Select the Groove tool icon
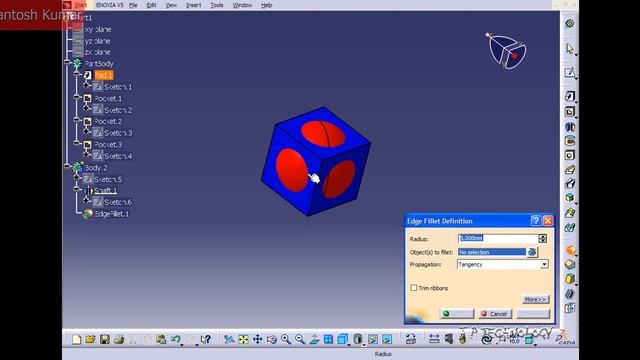This screenshot has width=640, height=360. click(570, 141)
